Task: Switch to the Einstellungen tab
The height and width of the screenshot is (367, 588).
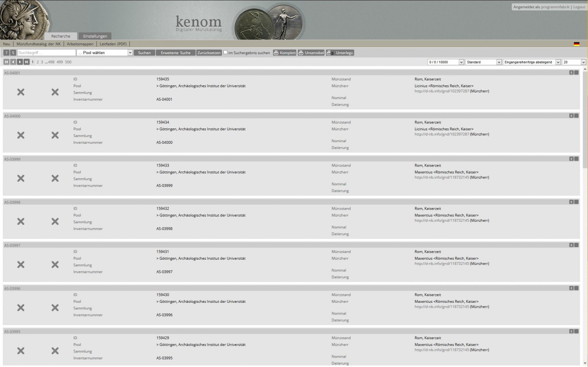Action: pos(95,36)
